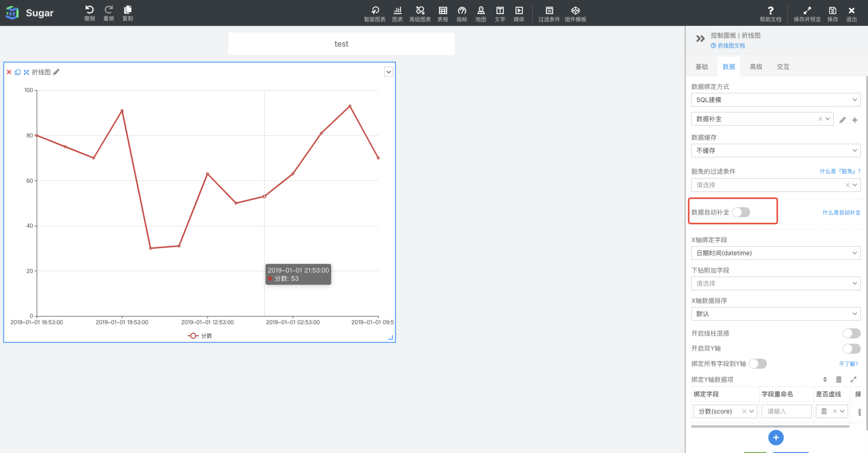Viewport: 868px width, 453px height.
Task: Open the 数据缓存 不缓存 dropdown
Action: pos(776,151)
